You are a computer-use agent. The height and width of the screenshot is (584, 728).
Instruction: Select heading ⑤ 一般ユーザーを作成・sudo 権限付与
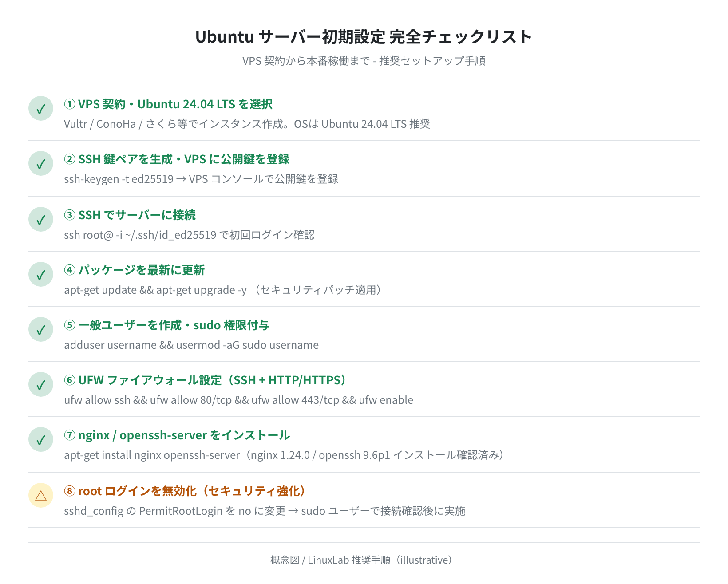pyautogui.click(x=166, y=325)
